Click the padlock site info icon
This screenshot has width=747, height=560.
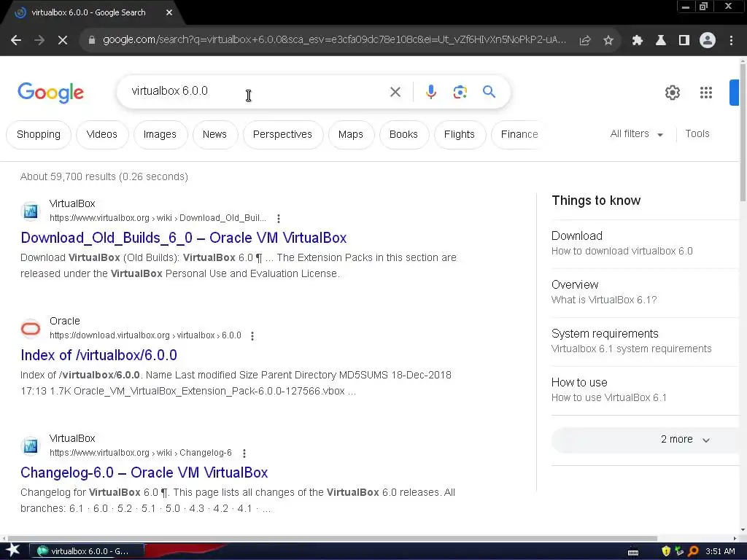pyautogui.click(x=92, y=40)
